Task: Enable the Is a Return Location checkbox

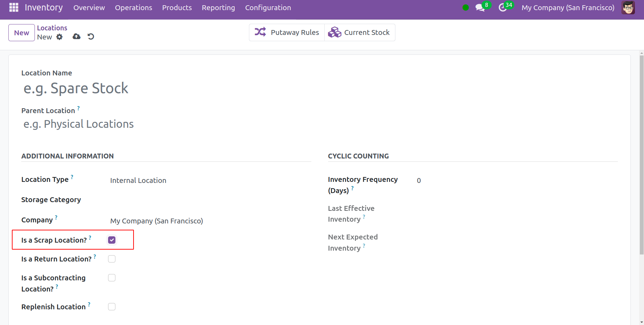Action: coord(112,259)
